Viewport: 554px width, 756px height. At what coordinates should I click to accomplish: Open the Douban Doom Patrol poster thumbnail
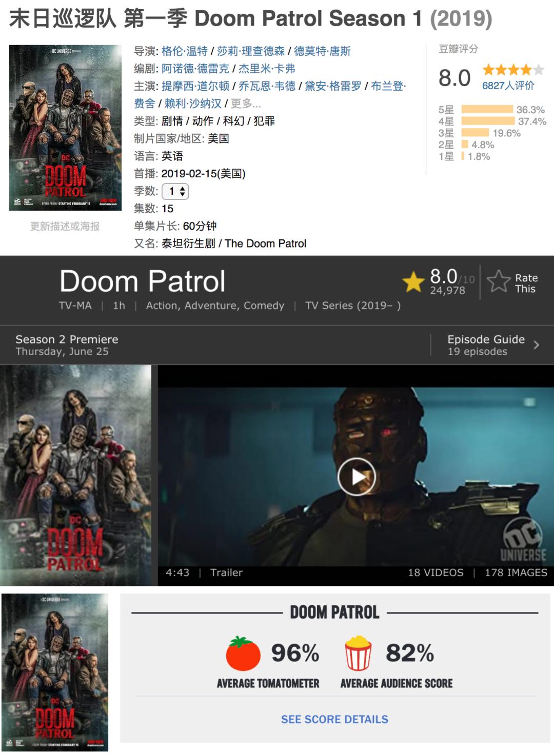[65, 128]
